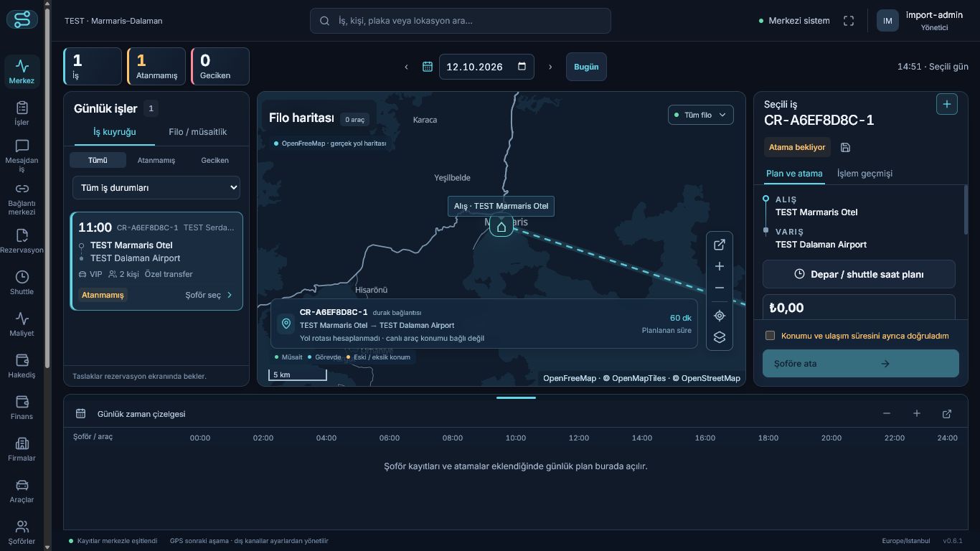Click home pickup marker on map
The width and height of the screenshot is (980, 551).
pyautogui.click(x=501, y=227)
